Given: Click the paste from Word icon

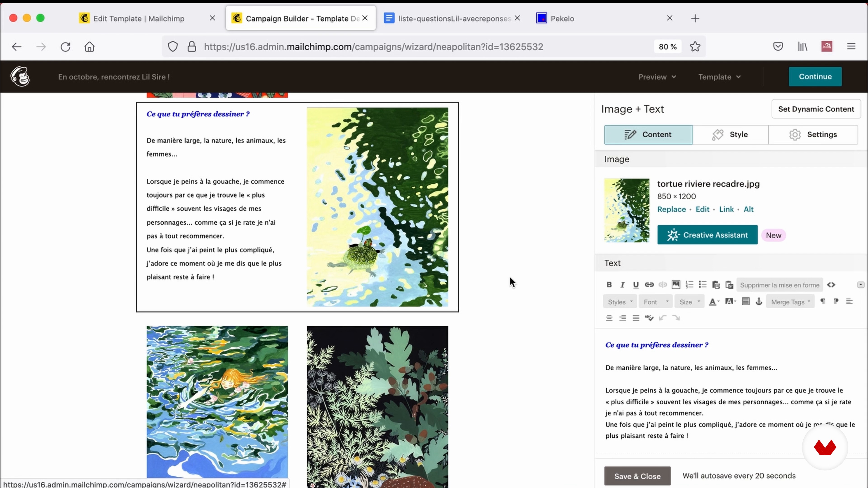Looking at the screenshot, I should coord(729,285).
